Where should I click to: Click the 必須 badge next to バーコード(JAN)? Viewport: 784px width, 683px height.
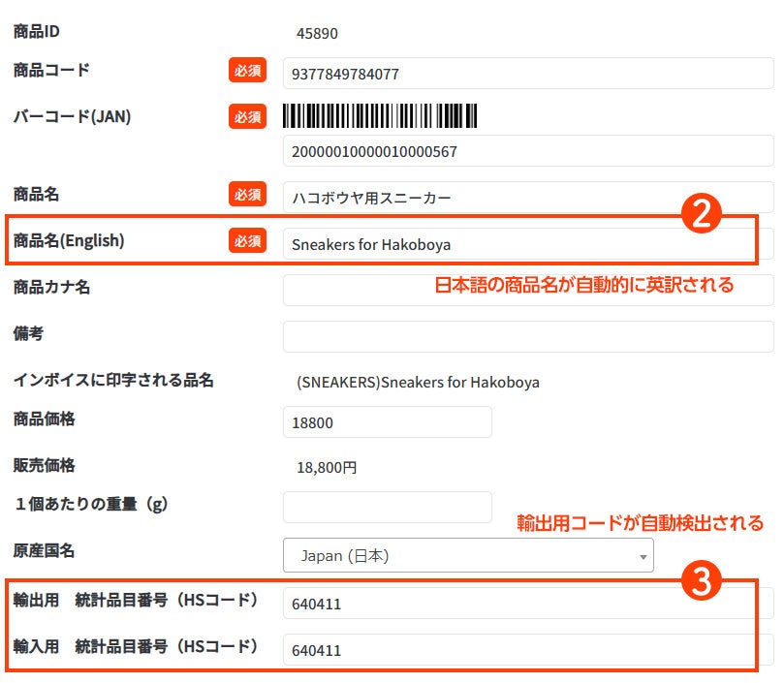247,117
